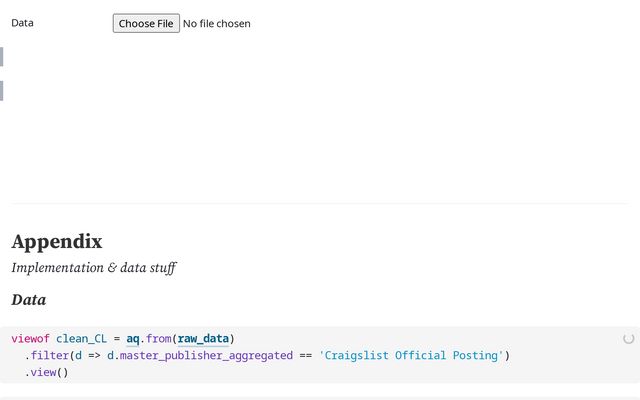Click the viewof keyword in the code
640x400 pixels.
30,339
